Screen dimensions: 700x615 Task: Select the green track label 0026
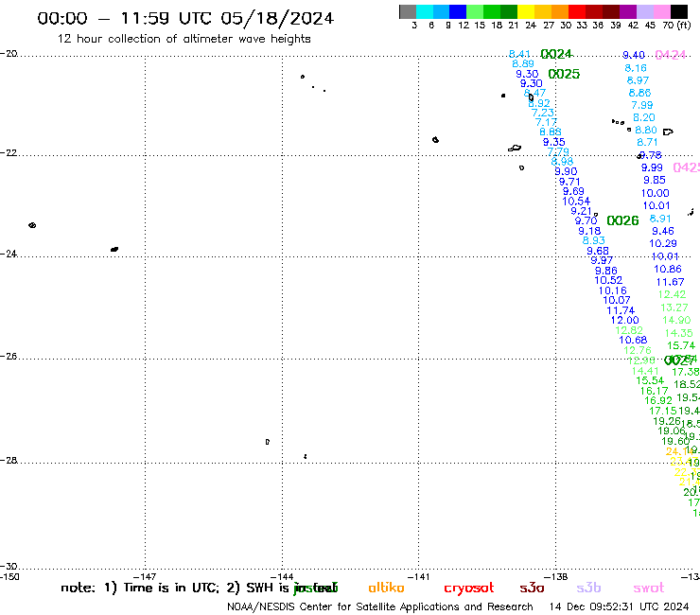[x=622, y=220]
